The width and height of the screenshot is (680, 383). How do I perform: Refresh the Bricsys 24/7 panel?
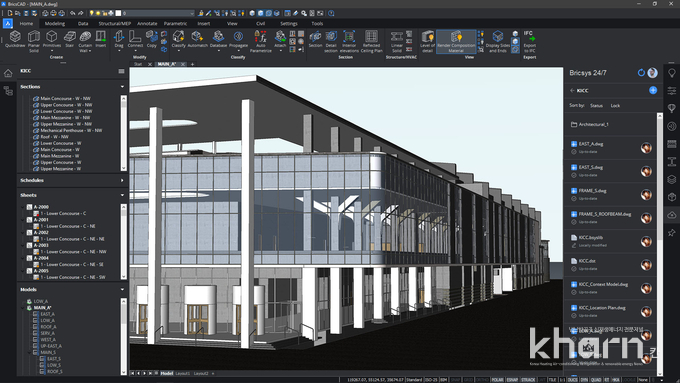click(x=641, y=73)
